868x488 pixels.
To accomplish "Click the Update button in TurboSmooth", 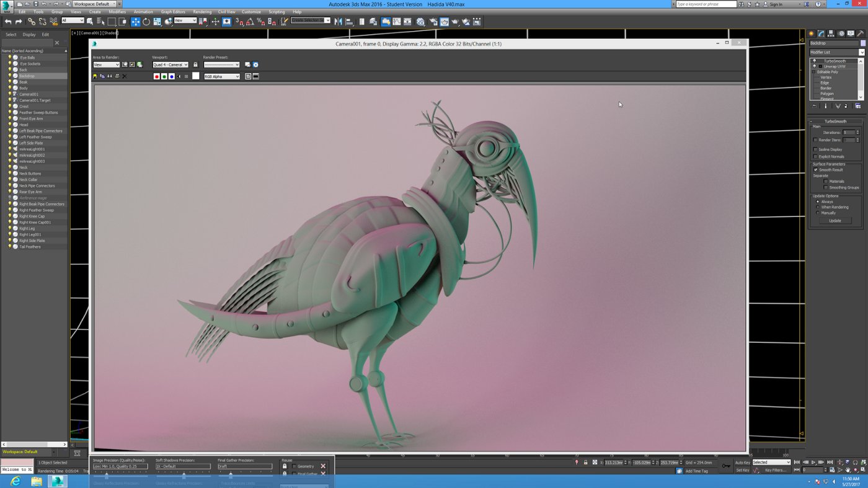I will tap(835, 220).
